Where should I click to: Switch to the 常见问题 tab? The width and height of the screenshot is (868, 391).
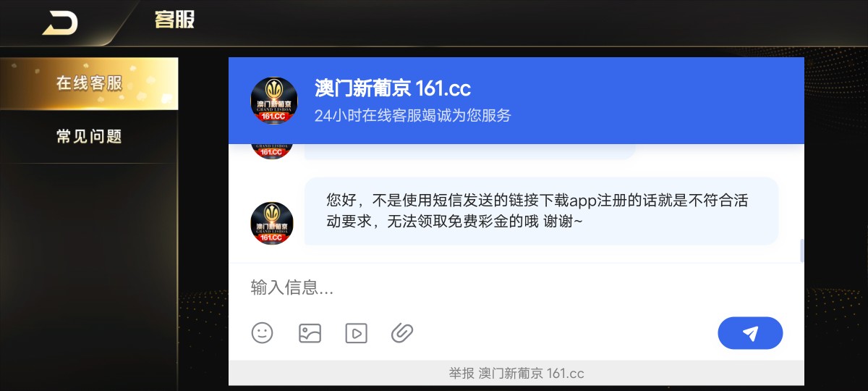[89, 136]
